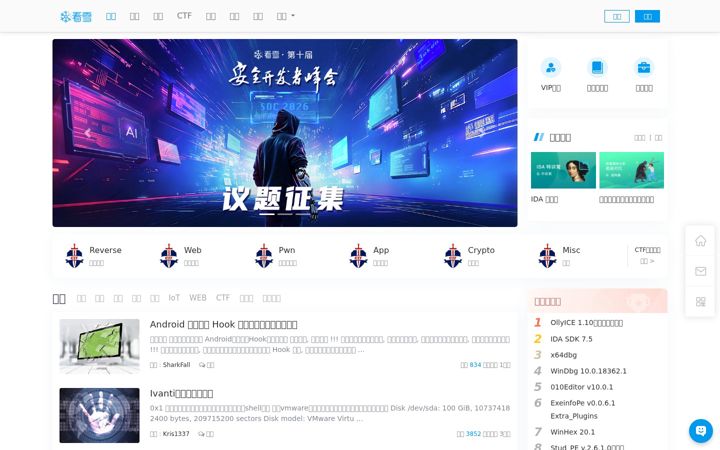Click the briefcase icon in sidebar
720x450 pixels.
pyautogui.click(x=644, y=68)
